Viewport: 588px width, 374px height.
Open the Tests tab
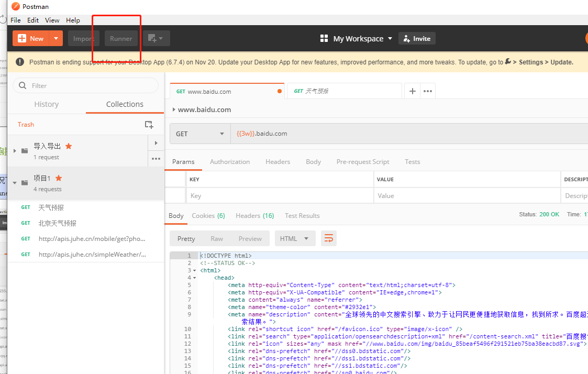412,162
